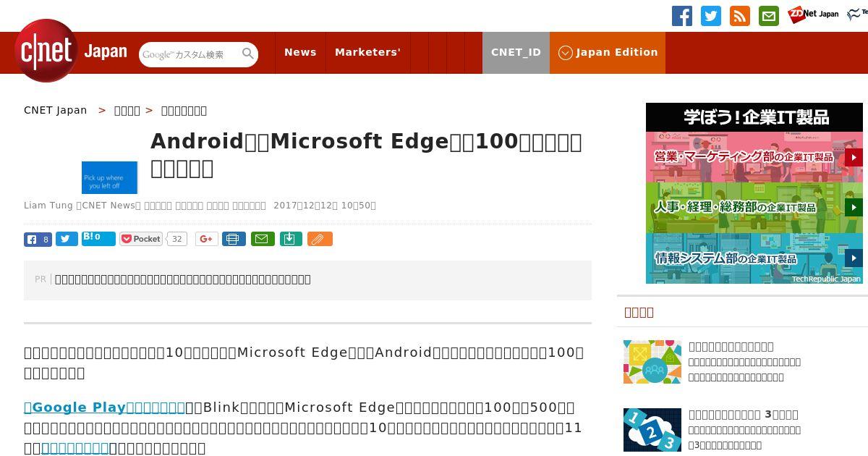Visit the ZDNet Japan logo link
The image size is (868, 456).
(813, 14)
